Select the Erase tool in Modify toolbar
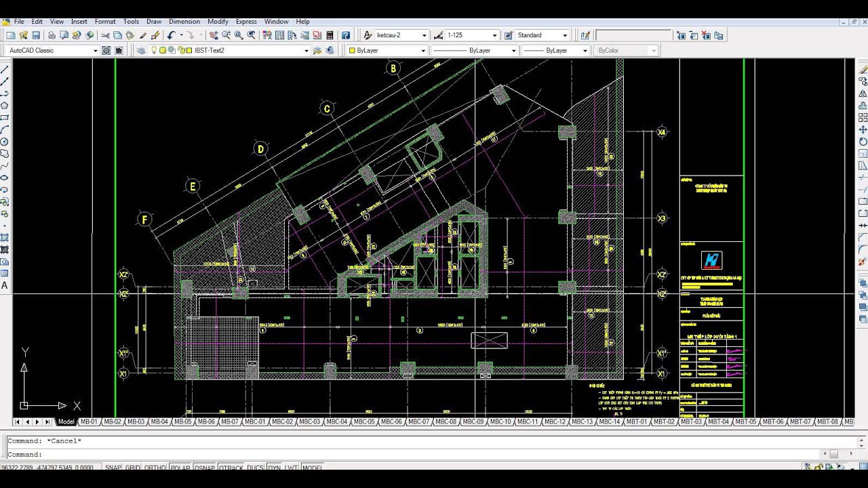This screenshot has width=868, height=488. click(863, 69)
